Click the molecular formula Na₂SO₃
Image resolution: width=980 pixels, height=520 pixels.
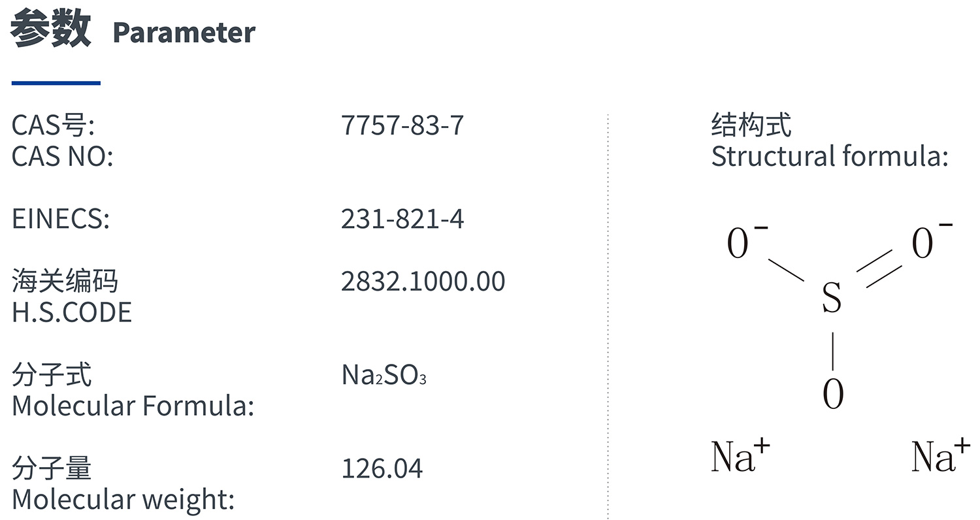click(x=384, y=376)
